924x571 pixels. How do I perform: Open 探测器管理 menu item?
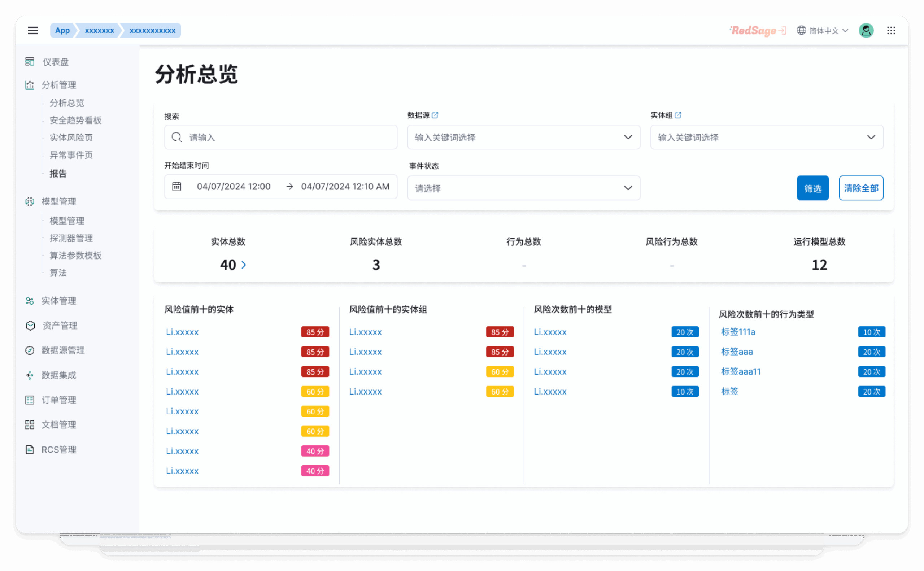[71, 238]
